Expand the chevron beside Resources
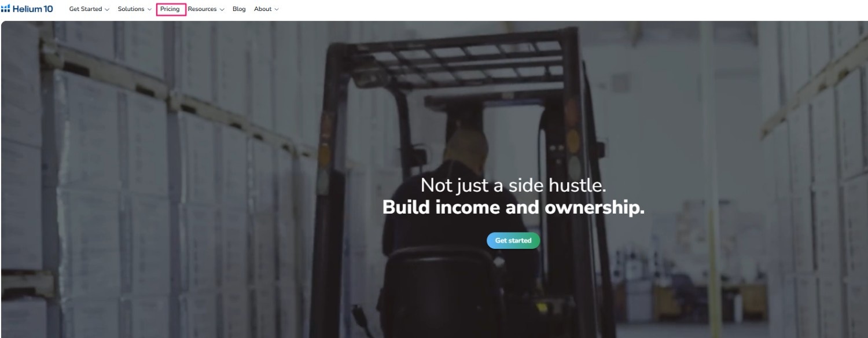The image size is (868, 338). coord(222,9)
